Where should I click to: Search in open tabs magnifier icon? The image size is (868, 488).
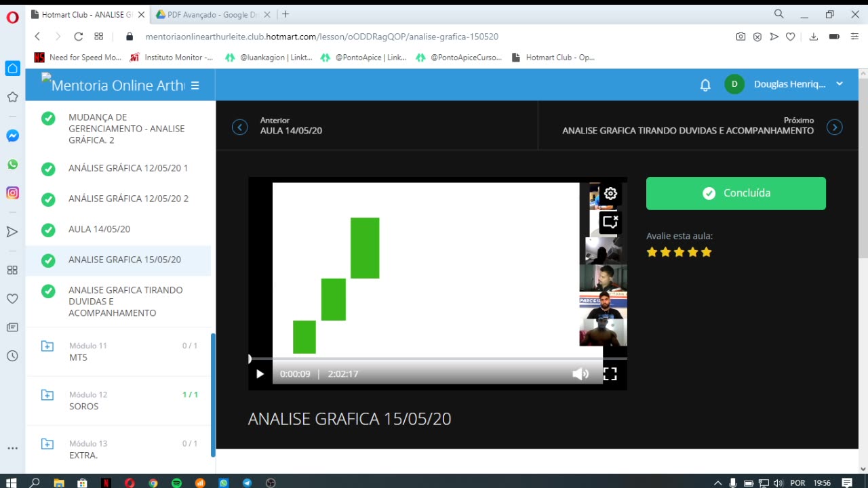(x=779, y=14)
